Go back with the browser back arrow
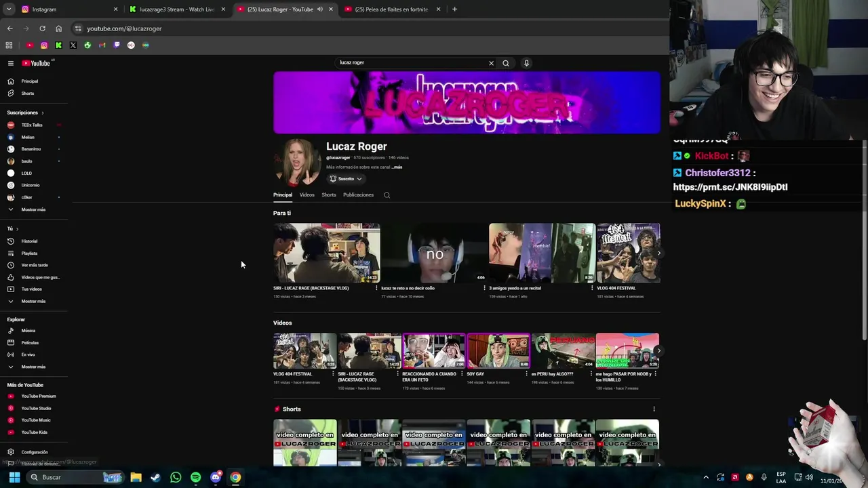Screen dimensions: 868x488 9,28
